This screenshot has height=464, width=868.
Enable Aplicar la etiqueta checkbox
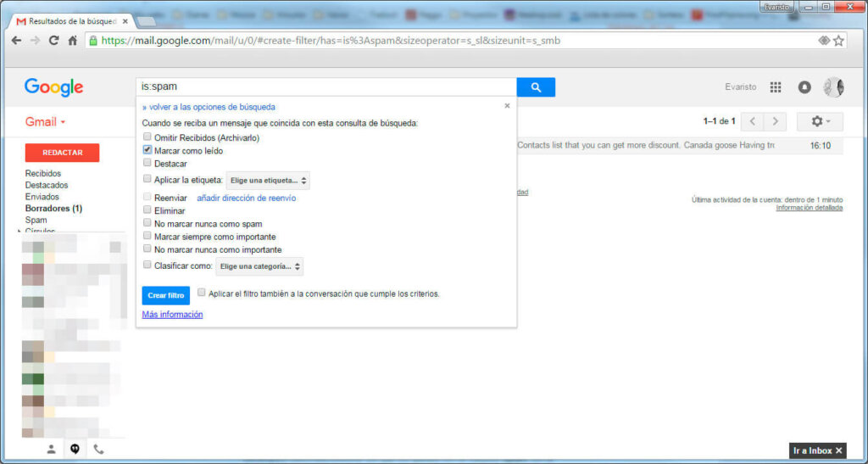[x=147, y=179]
